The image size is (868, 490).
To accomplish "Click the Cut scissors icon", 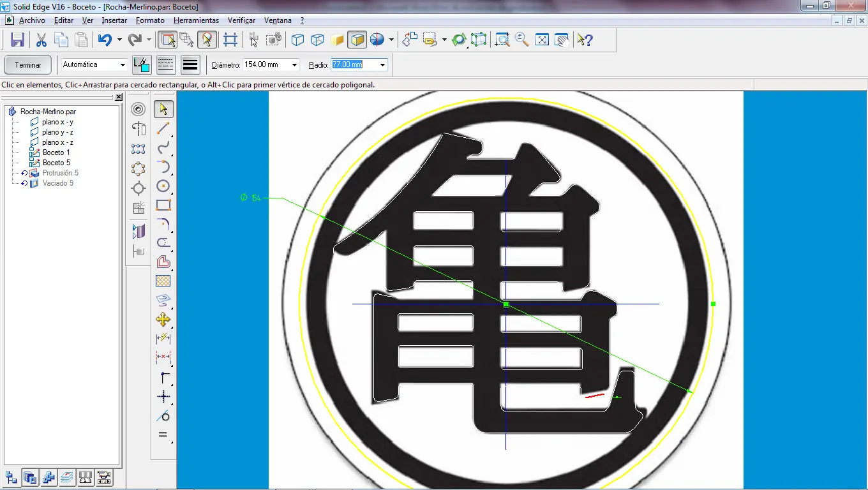I will click(x=40, y=40).
